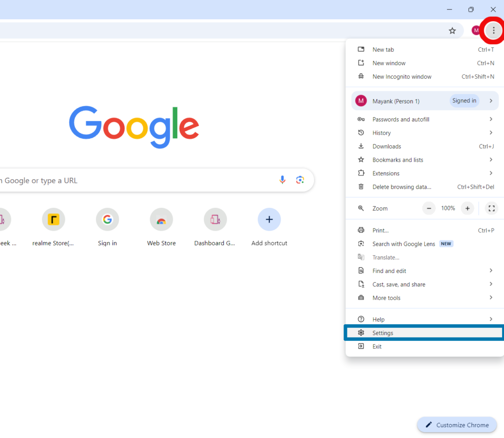Click the gear icon beside Settings
This screenshot has width=504, height=438.
361,333
